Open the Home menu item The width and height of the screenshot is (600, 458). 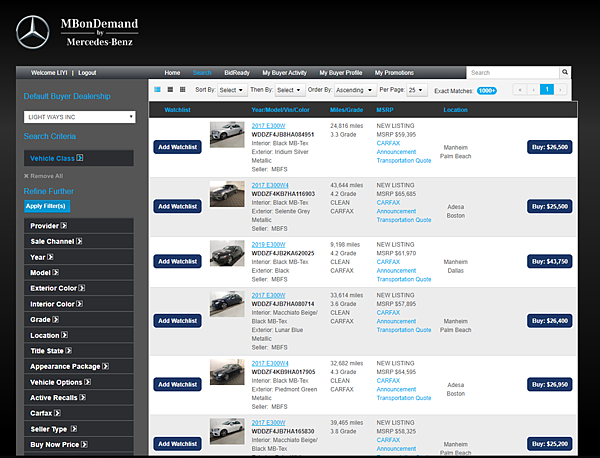point(172,73)
